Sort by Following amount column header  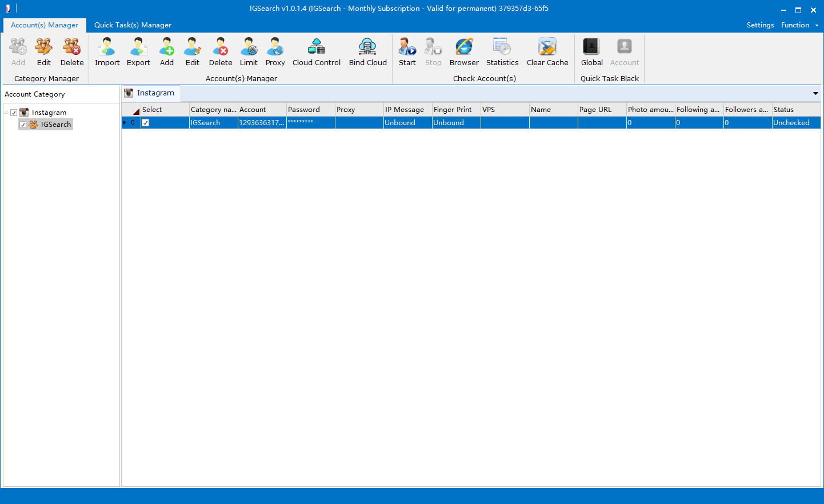pos(699,110)
